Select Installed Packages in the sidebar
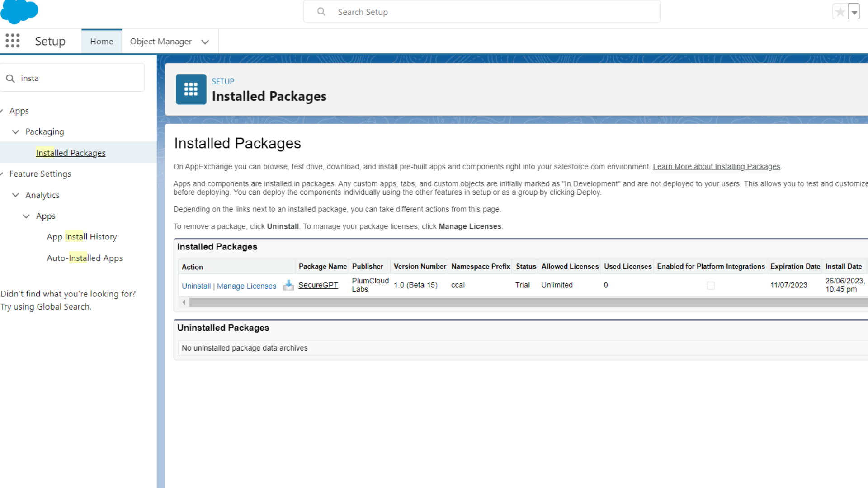 (71, 153)
